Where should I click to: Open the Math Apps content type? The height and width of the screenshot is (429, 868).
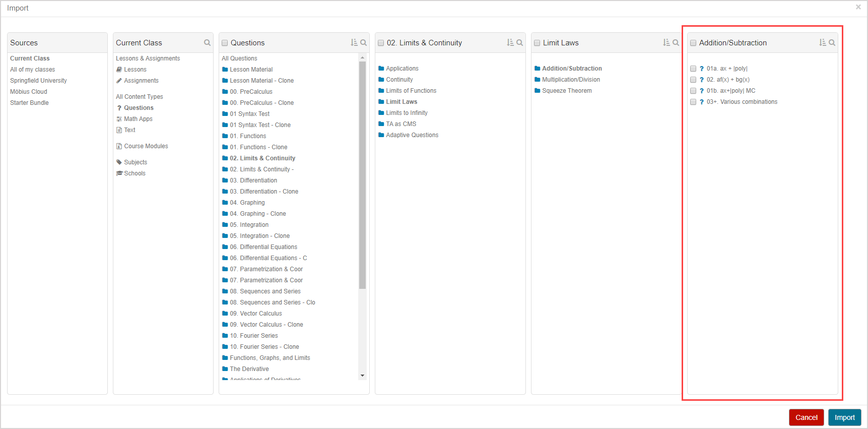138,119
